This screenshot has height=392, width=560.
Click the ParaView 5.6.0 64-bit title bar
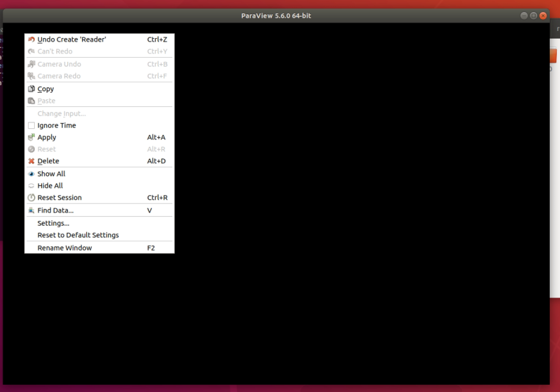[276, 16]
